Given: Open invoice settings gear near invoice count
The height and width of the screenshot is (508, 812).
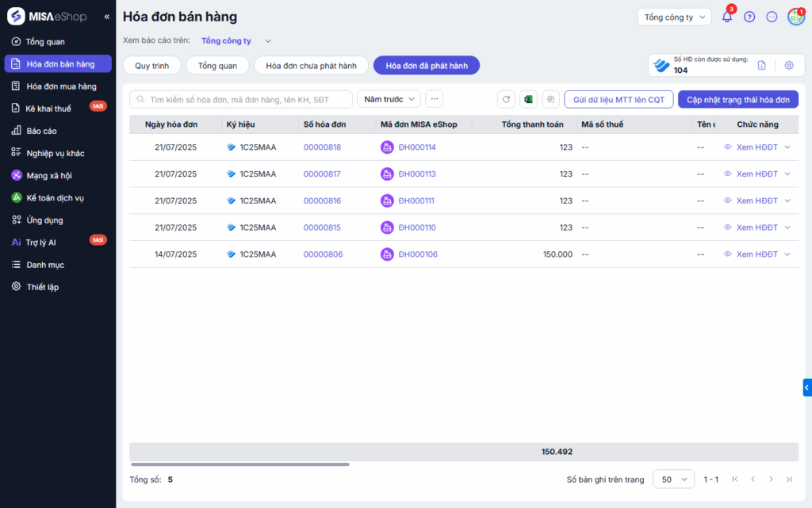Looking at the screenshot, I should coord(788,66).
